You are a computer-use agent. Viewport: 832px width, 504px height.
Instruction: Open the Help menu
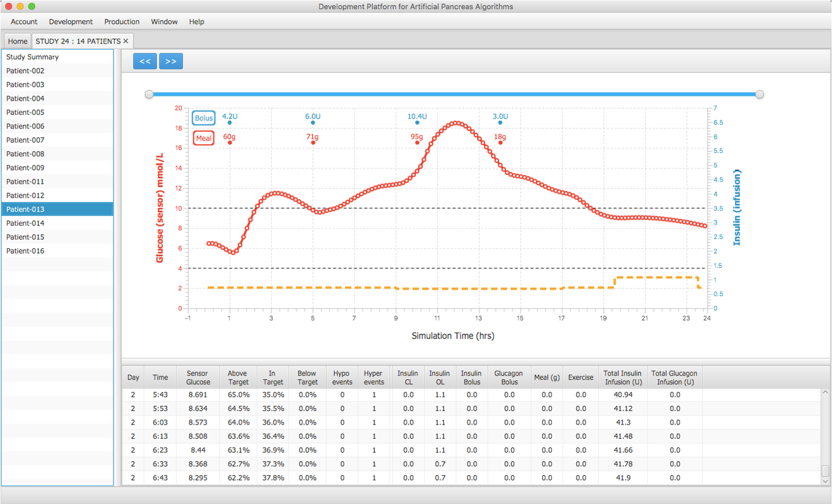coord(197,22)
